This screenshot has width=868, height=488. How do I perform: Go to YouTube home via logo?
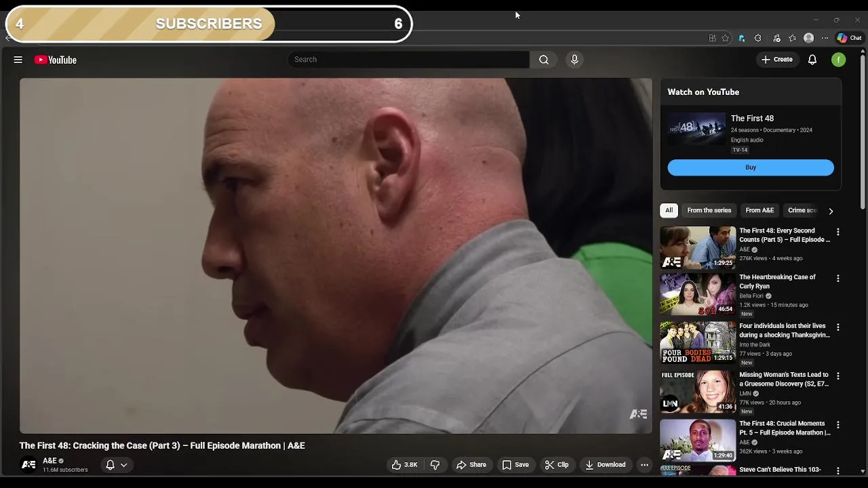click(56, 60)
